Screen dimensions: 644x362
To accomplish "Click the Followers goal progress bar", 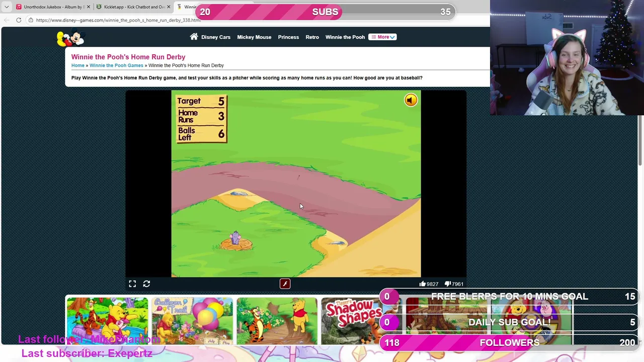I will tap(509, 343).
